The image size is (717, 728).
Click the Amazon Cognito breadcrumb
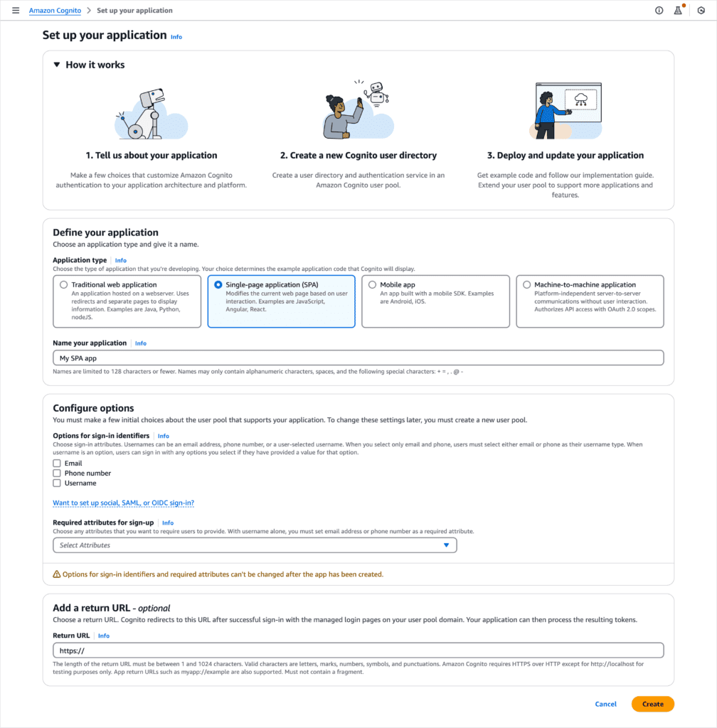[x=55, y=10]
